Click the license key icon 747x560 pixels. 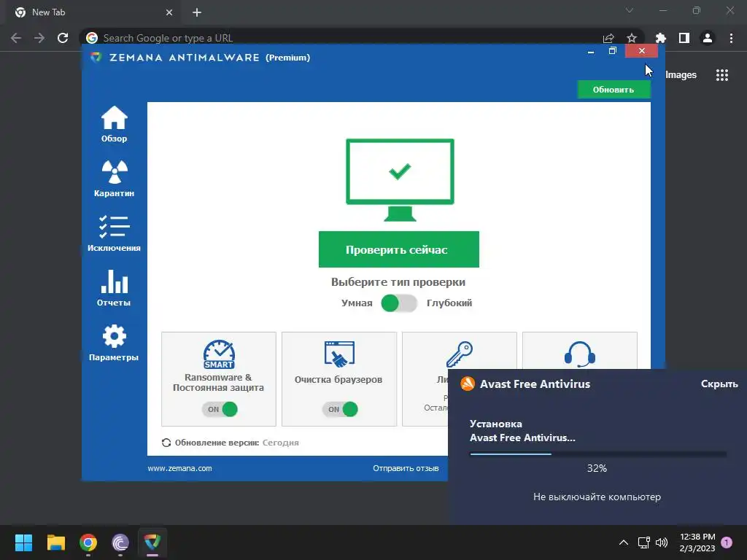pos(460,354)
